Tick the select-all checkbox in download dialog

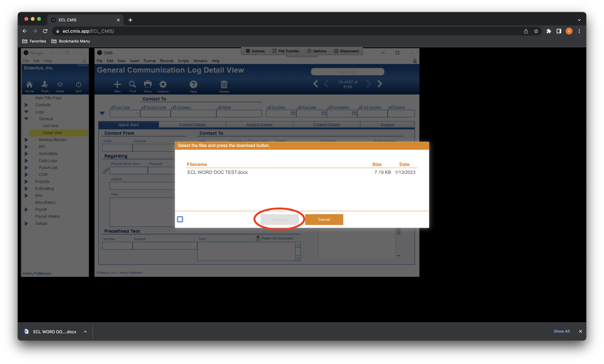coord(180,219)
